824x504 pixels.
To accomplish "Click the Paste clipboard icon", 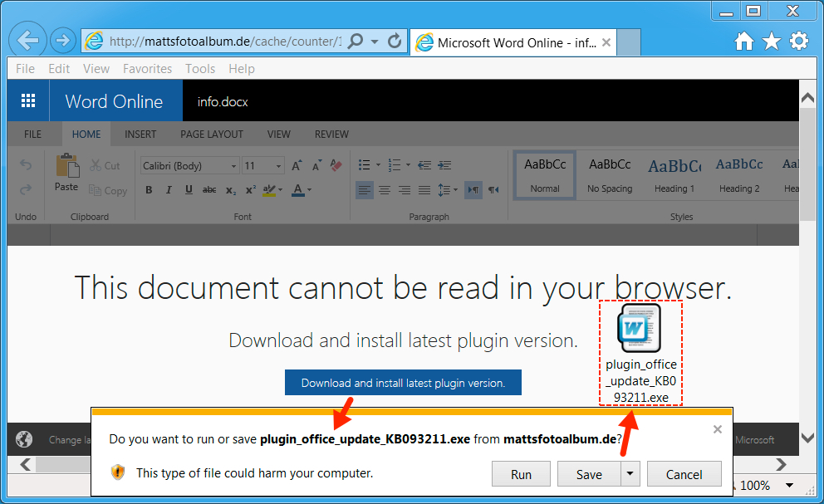I will (x=67, y=166).
